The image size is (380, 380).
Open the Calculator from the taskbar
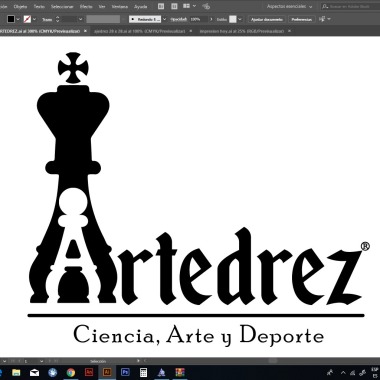coord(143,372)
